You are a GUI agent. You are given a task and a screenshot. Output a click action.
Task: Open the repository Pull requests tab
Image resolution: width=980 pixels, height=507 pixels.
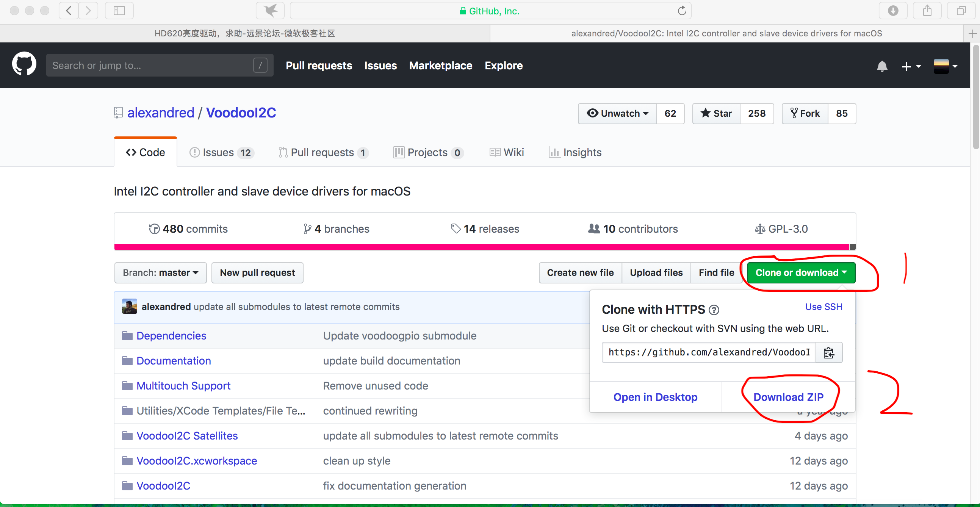pyautogui.click(x=323, y=153)
